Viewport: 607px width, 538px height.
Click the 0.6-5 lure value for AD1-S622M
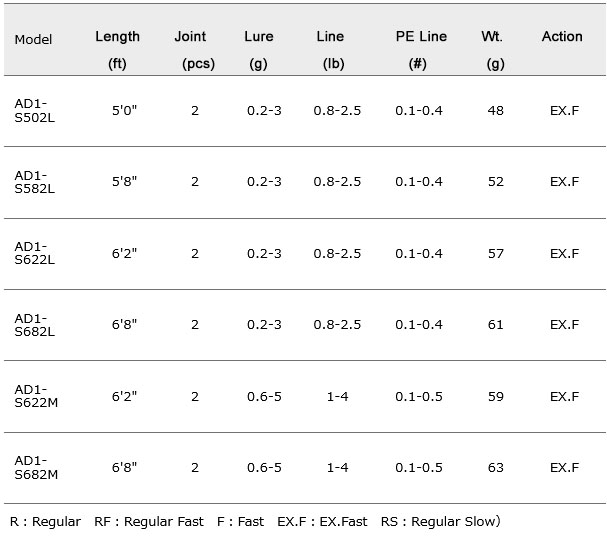click(x=264, y=396)
